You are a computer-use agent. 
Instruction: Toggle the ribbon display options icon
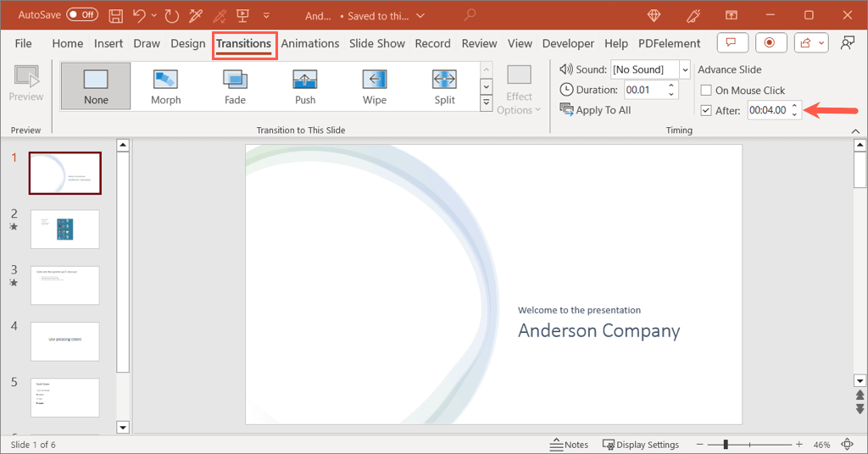732,15
